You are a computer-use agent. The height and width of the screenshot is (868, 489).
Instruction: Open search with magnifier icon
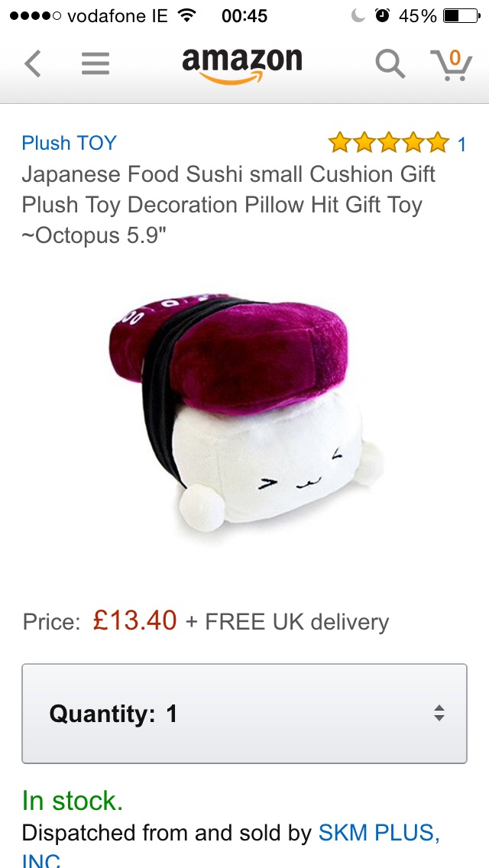[390, 63]
